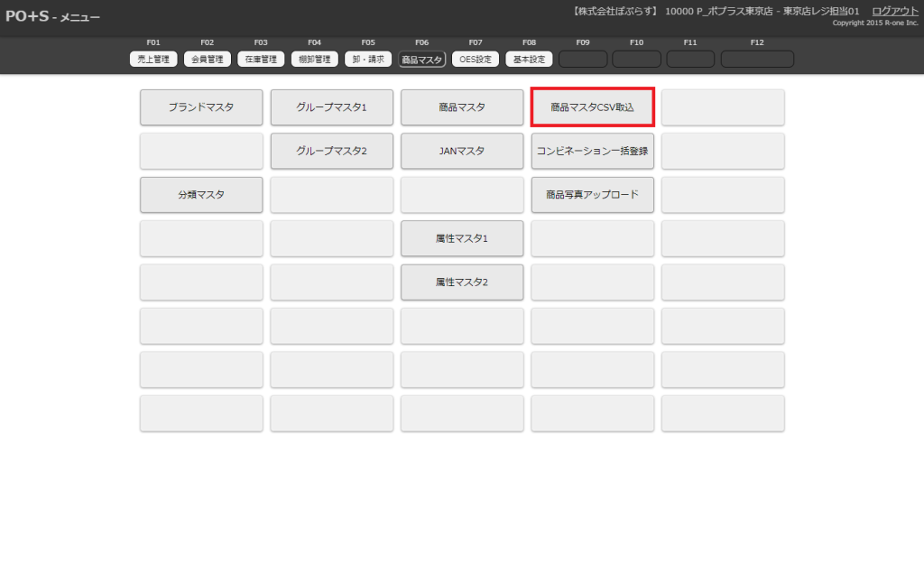The image size is (924, 565).
Task: Open 商品写真アップロード
Action: pyautogui.click(x=592, y=195)
